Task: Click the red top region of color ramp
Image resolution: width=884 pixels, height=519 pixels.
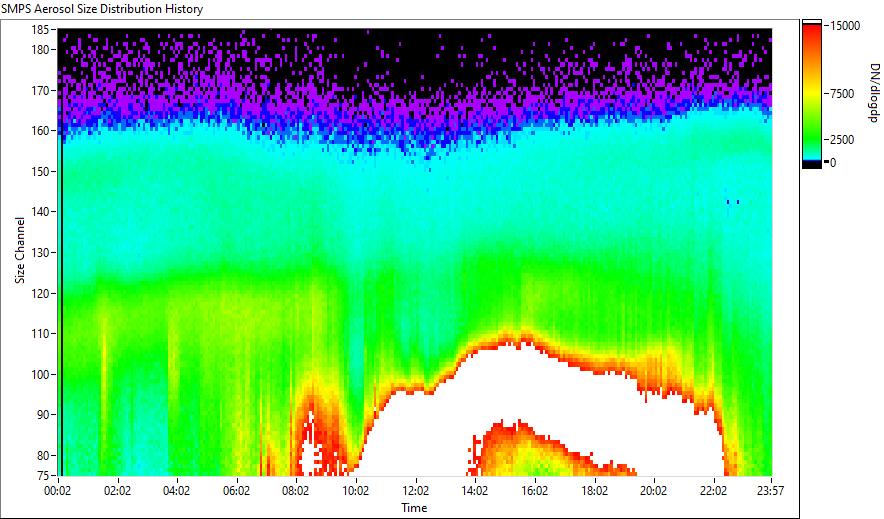Action: 812,34
